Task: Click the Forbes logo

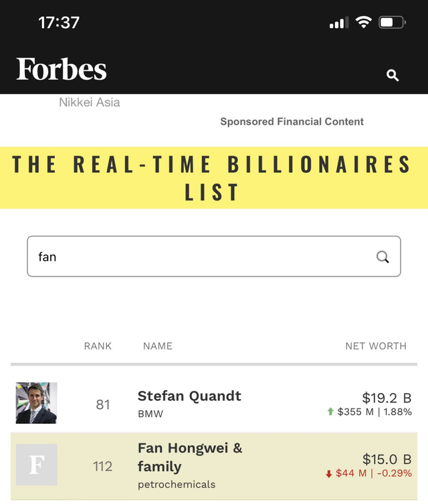Action: point(62,70)
